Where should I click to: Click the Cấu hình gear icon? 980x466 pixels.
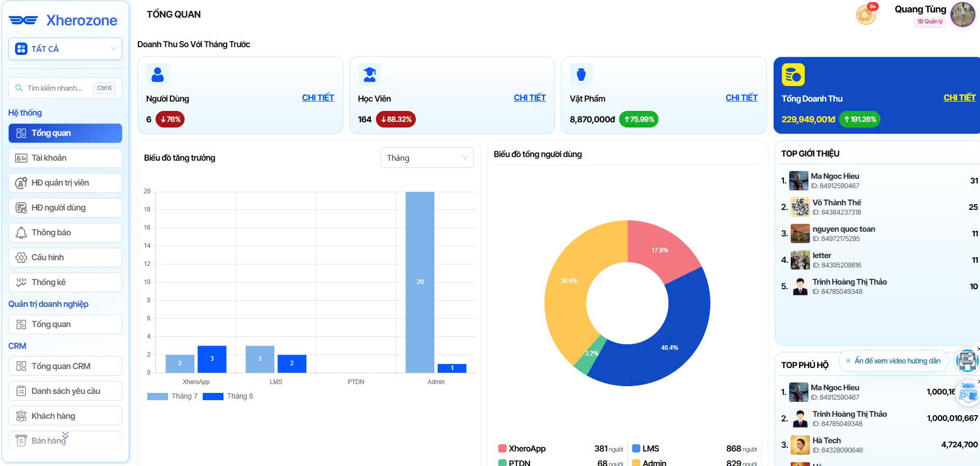21,258
